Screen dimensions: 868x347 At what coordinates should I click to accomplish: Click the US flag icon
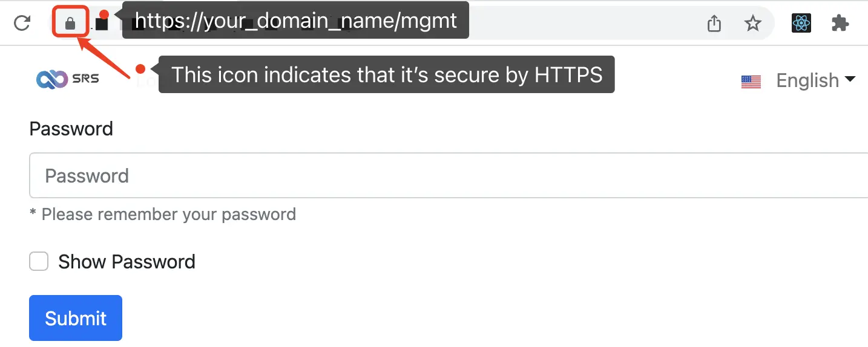(751, 81)
